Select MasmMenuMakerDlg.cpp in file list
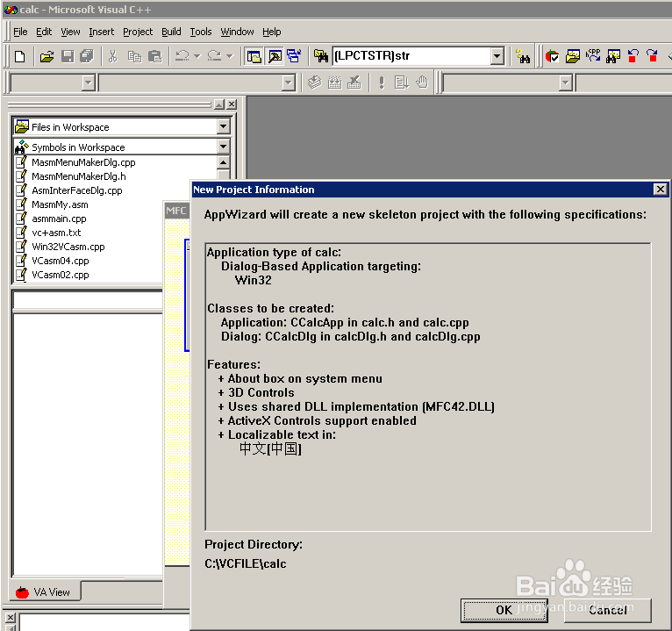 point(83,162)
